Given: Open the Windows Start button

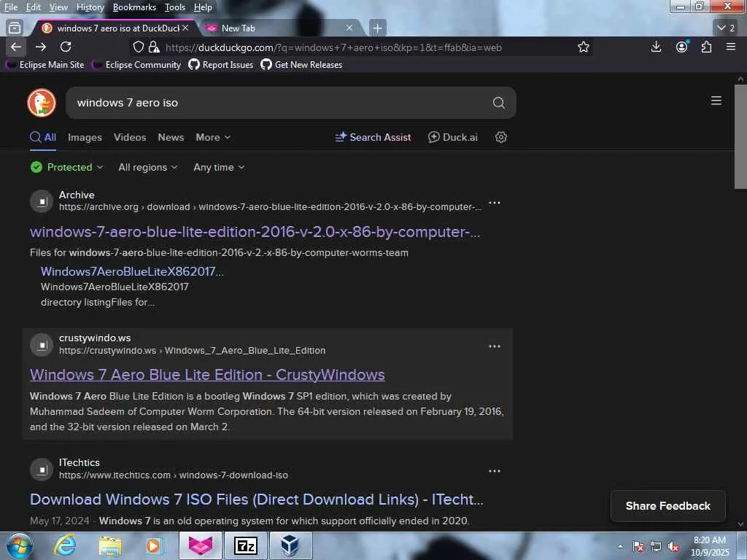Looking at the screenshot, I should point(20,545).
